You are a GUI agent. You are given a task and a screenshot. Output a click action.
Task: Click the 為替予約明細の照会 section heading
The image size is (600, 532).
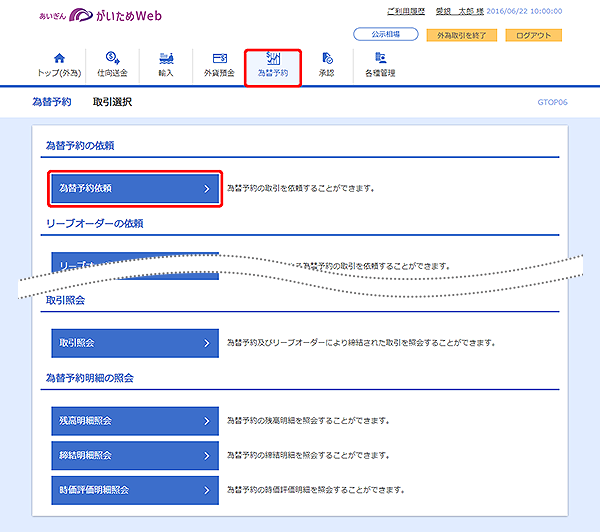[90, 378]
